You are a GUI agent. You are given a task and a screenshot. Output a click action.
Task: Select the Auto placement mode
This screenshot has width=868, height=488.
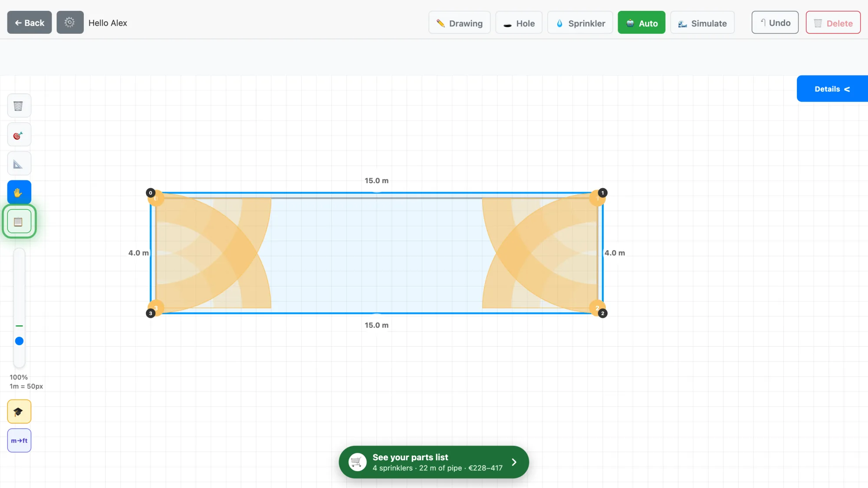point(641,23)
